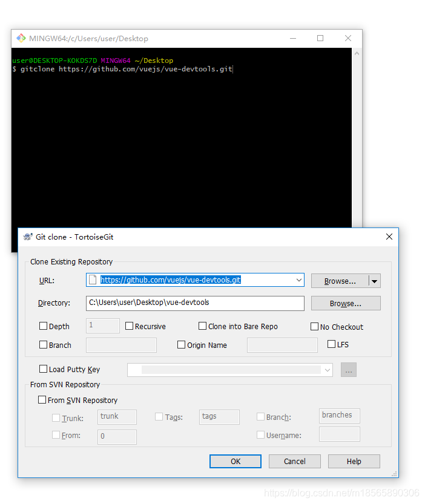The height and width of the screenshot is (504, 425).
Task: Cancel the Git clone dialog
Action: 294,461
